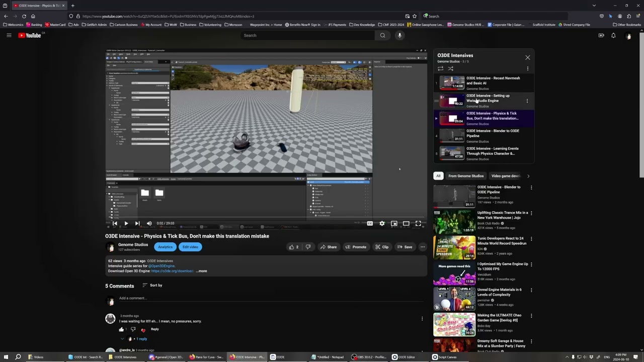Play Recast Navmesh and Basic AI video

[484, 83]
